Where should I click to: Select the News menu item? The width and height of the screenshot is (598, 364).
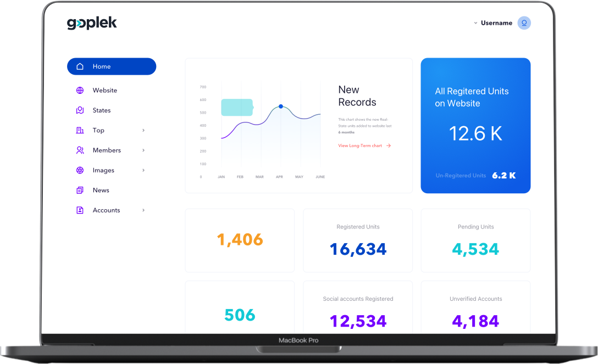101,191
